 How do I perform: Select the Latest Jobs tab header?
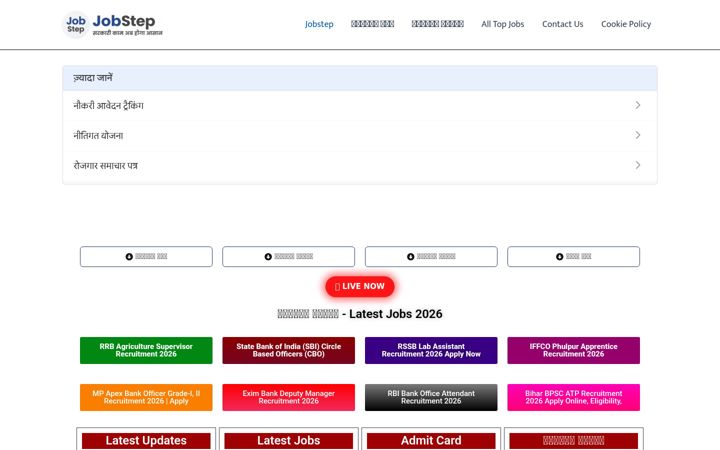(x=288, y=440)
